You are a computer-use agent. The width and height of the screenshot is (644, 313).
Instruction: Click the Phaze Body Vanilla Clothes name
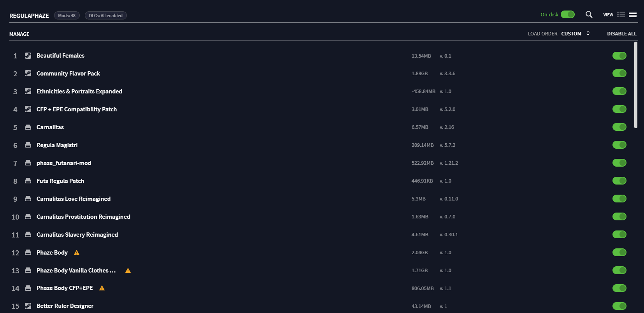click(76, 271)
